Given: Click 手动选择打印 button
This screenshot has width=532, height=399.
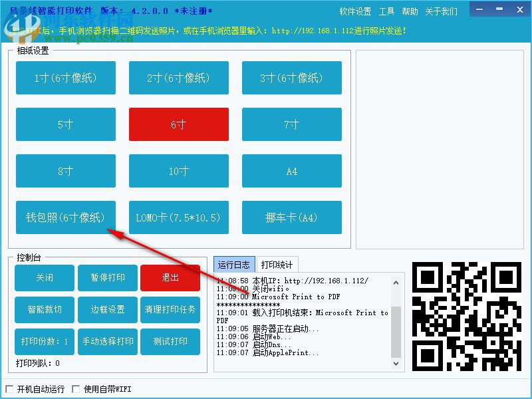Looking at the screenshot, I should click(x=108, y=341).
